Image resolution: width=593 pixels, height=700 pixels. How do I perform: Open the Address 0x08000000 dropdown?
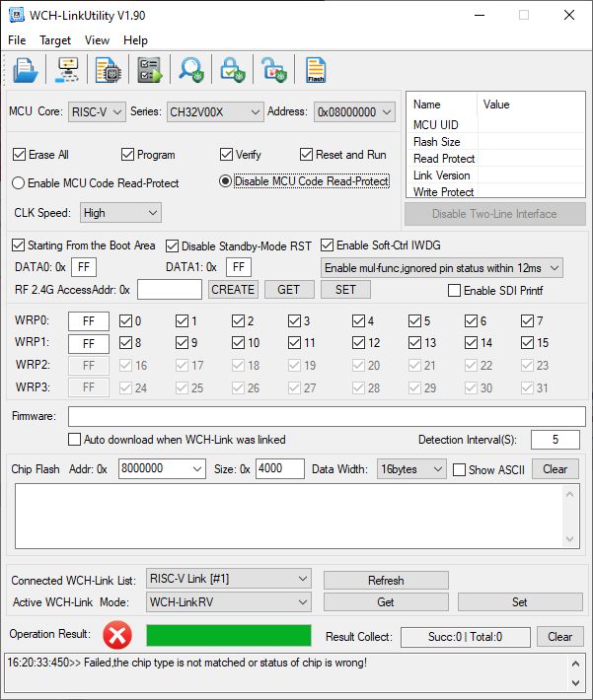pos(355,111)
